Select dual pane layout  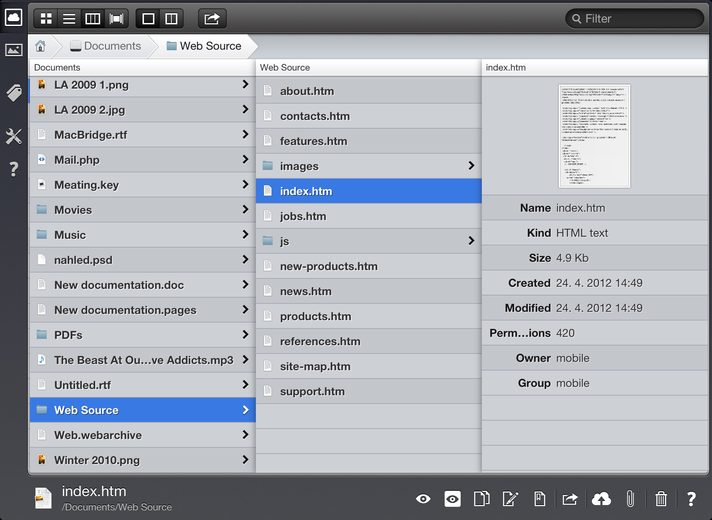tap(172, 19)
